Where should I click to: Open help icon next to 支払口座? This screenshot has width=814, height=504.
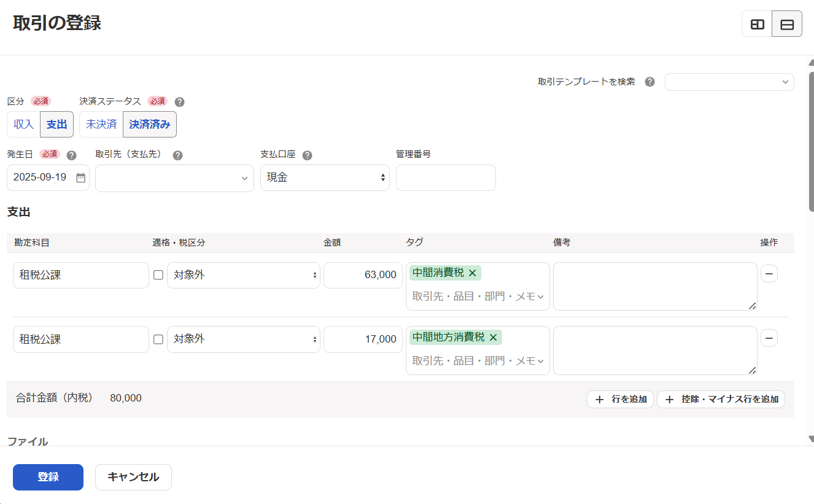(x=308, y=155)
